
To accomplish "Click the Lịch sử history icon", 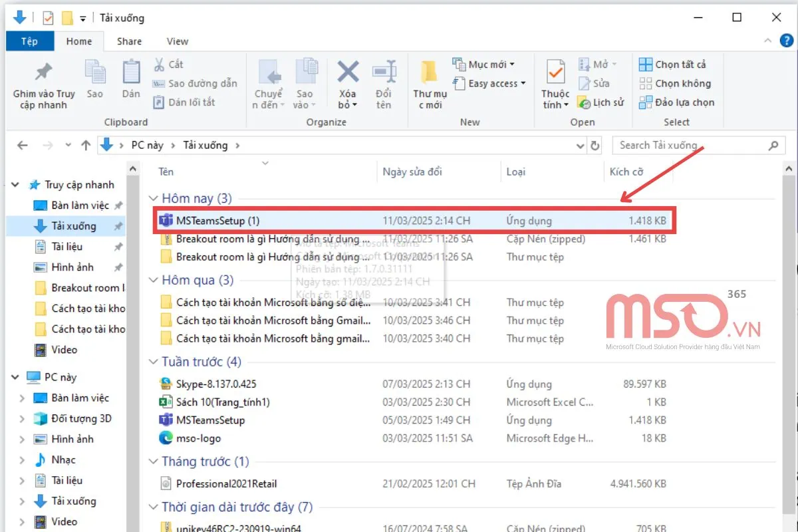I will (598, 103).
